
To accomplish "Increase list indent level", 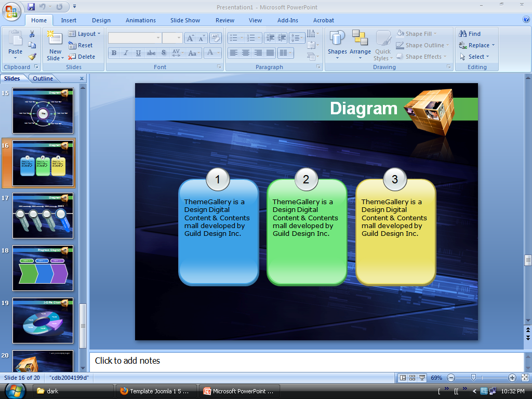I will (282, 37).
